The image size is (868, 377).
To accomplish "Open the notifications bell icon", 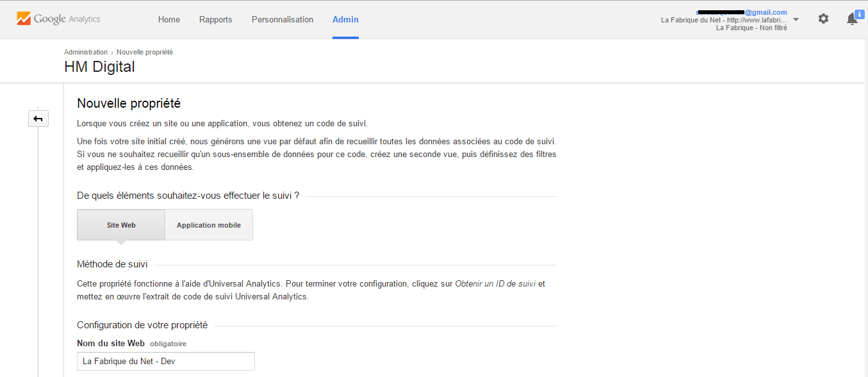I will click(851, 20).
